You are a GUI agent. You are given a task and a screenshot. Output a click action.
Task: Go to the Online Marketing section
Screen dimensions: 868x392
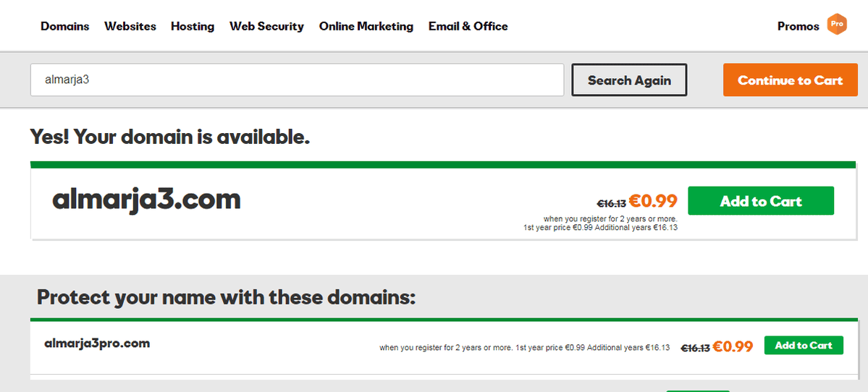pyautogui.click(x=366, y=26)
